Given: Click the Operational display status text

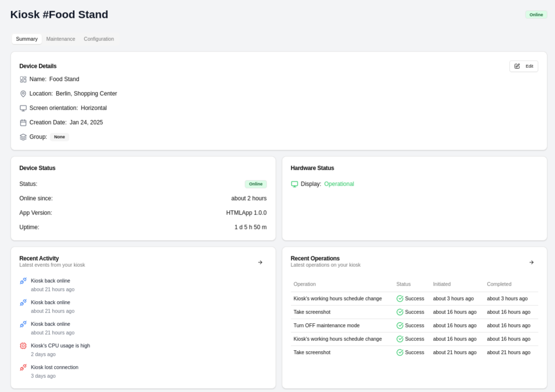Looking at the screenshot, I should 339,184.
